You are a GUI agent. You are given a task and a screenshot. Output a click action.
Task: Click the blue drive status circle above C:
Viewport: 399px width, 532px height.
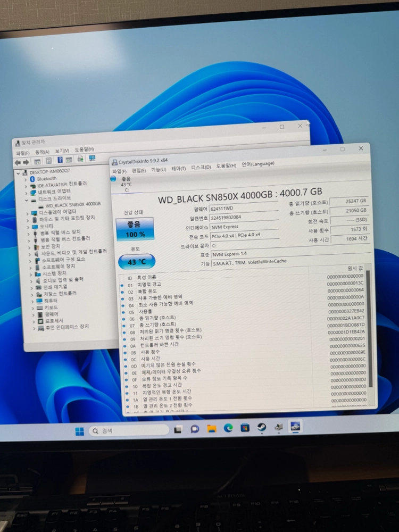113,178
